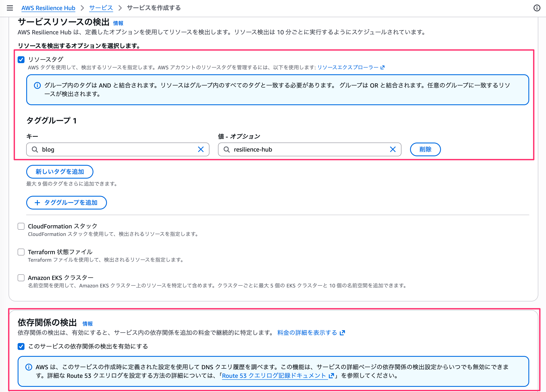Go to AWS Resilience Hub breadcrumb
Viewport: 546px width, 392px height.
click(x=48, y=8)
